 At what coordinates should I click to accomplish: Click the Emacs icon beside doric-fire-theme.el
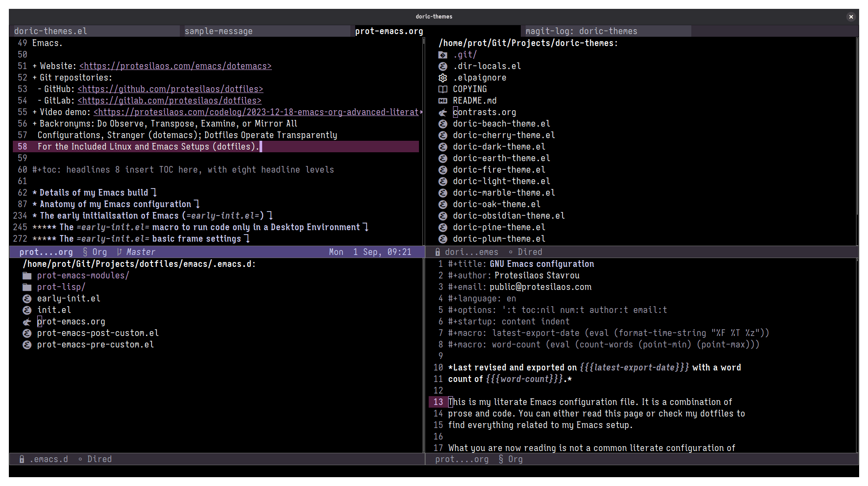click(442, 170)
